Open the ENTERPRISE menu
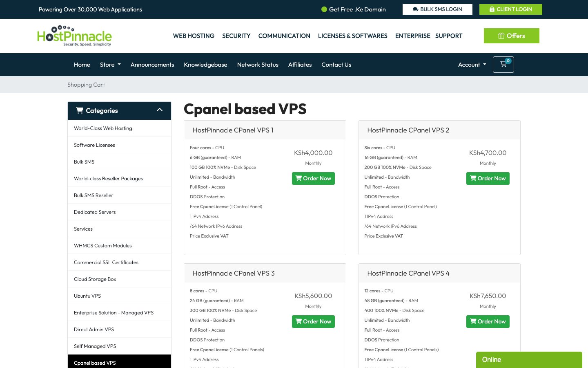Screen dimensions: 588x368 click(413, 36)
